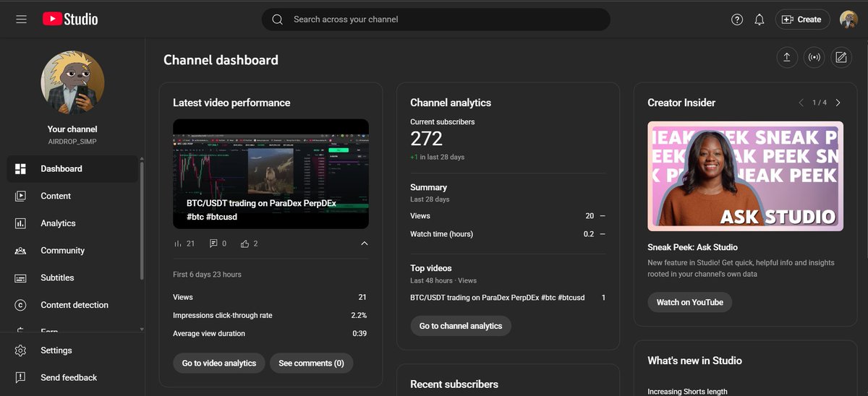
Task: Click the AIRDROP_SIMP channel name
Action: click(72, 142)
